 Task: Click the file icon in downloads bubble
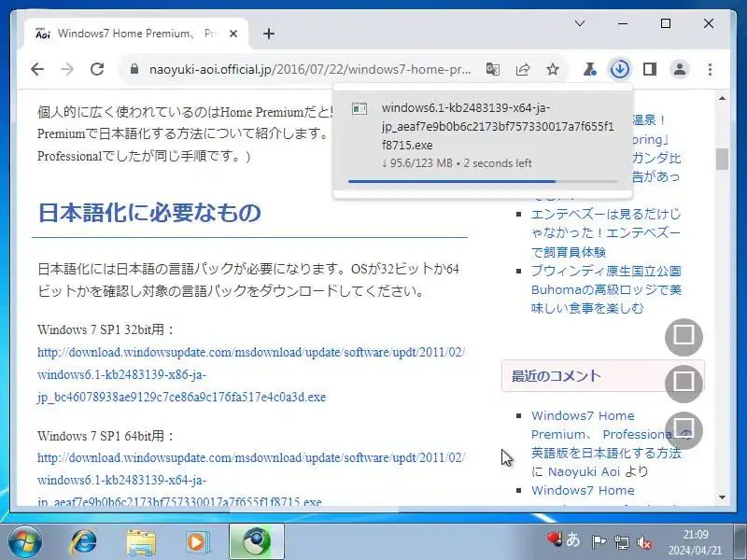pyautogui.click(x=359, y=108)
